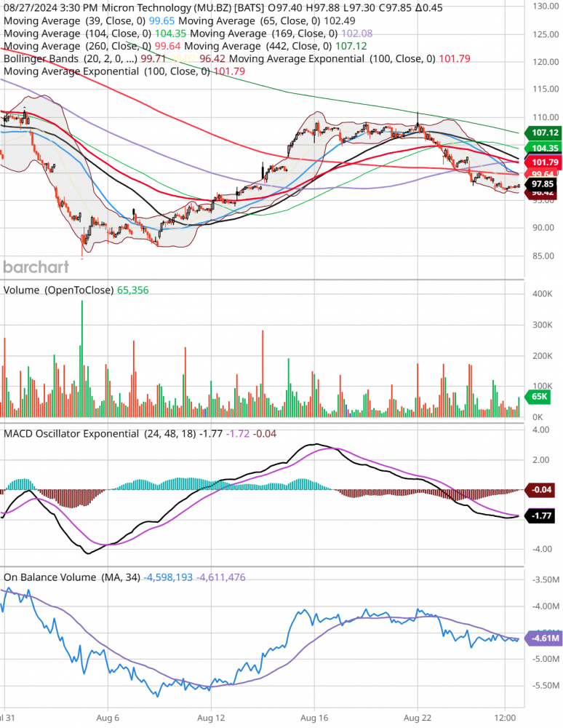563x728 pixels.
Task: Click the 2.00 MACD axis label
Action: pyautogui.click(x=541, y=460)
